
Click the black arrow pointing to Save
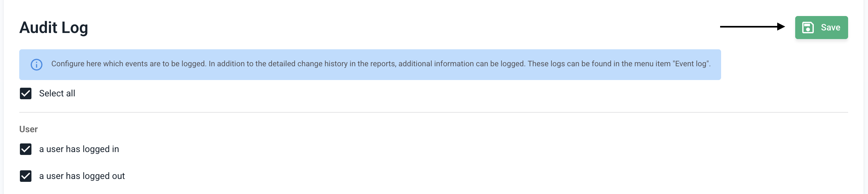pyautogui.click(x=752, y=27)
